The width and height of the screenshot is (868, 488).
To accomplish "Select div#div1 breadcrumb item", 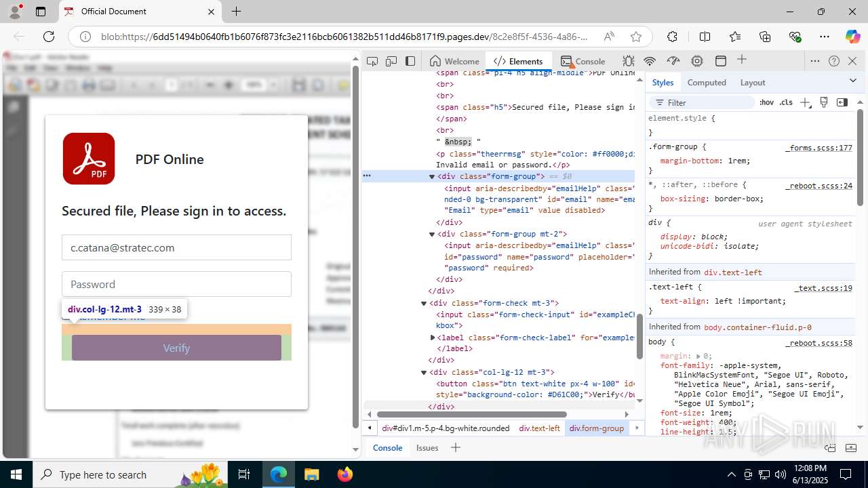I will (x=446, y=428).
